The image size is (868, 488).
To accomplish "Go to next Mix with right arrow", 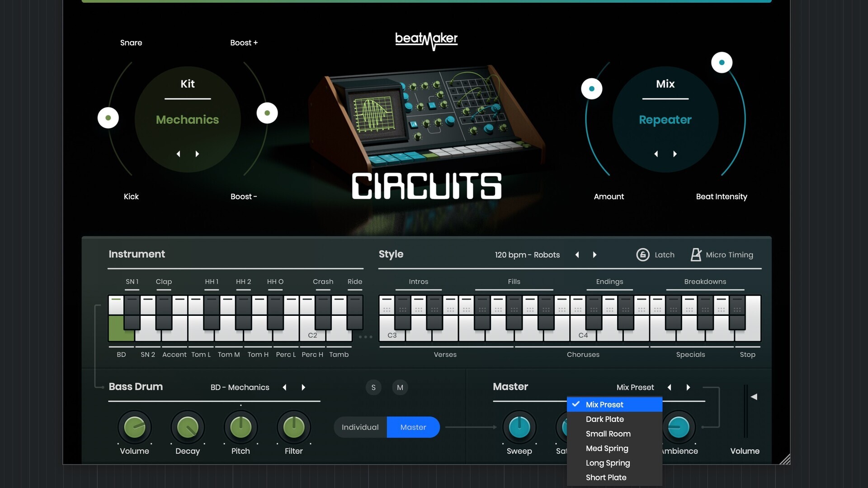I will (675, 154).
